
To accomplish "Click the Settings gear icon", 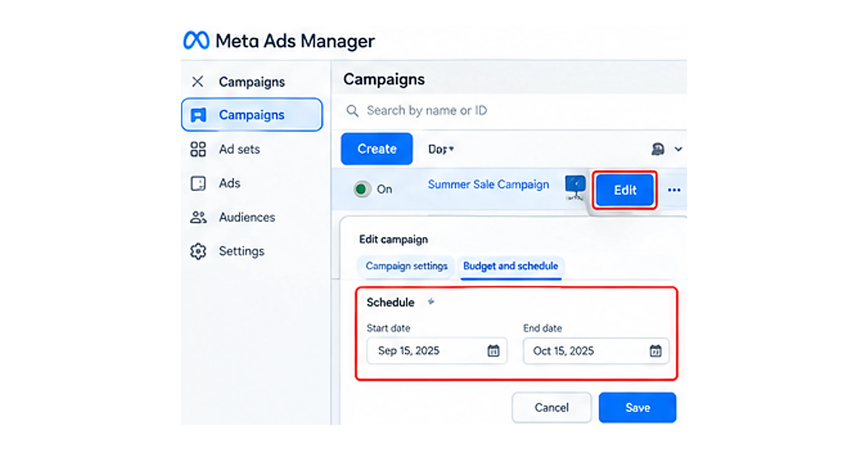I will click(198, 251).
